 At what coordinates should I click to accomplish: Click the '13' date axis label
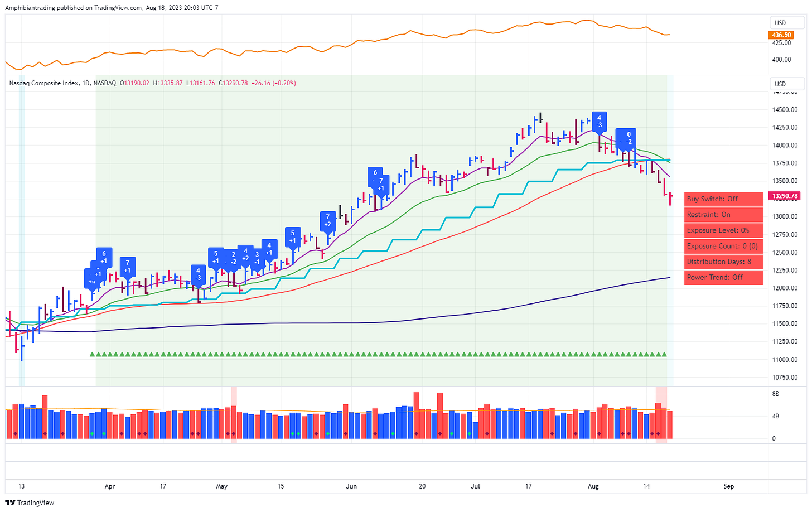tap(21, 486)
